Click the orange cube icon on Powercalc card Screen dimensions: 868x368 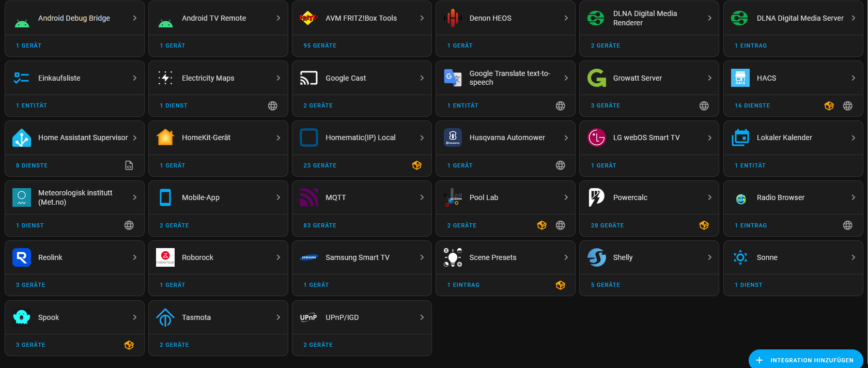pos(704,225)
